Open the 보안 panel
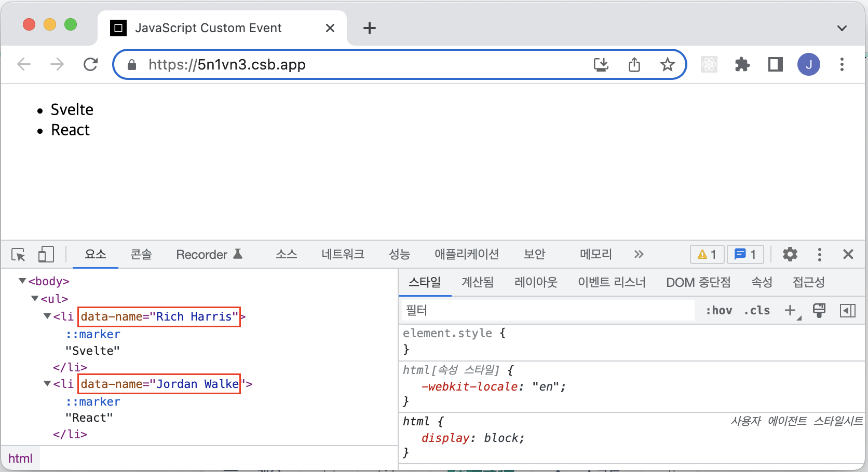Screen dimensions: 868x472 click(534, 254)
